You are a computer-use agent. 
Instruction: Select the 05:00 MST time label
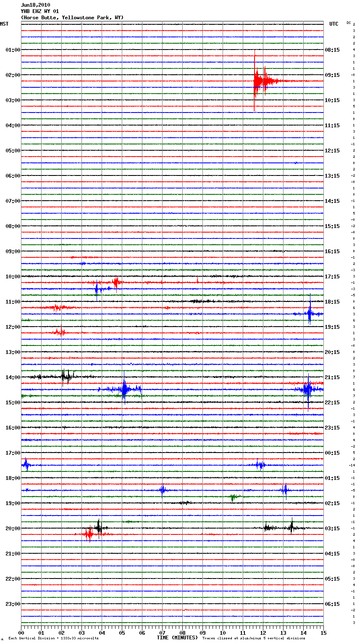tap(13, 151)
